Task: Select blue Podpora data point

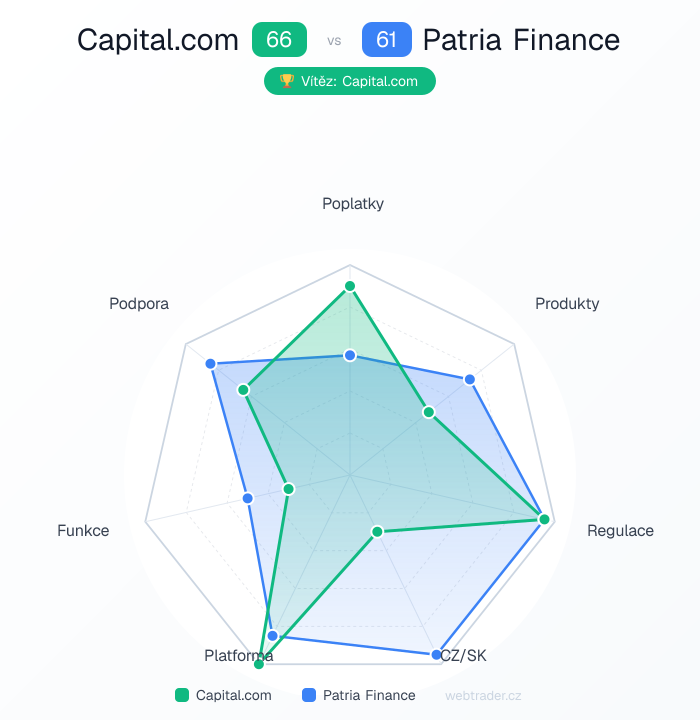Action: point(211,363)
